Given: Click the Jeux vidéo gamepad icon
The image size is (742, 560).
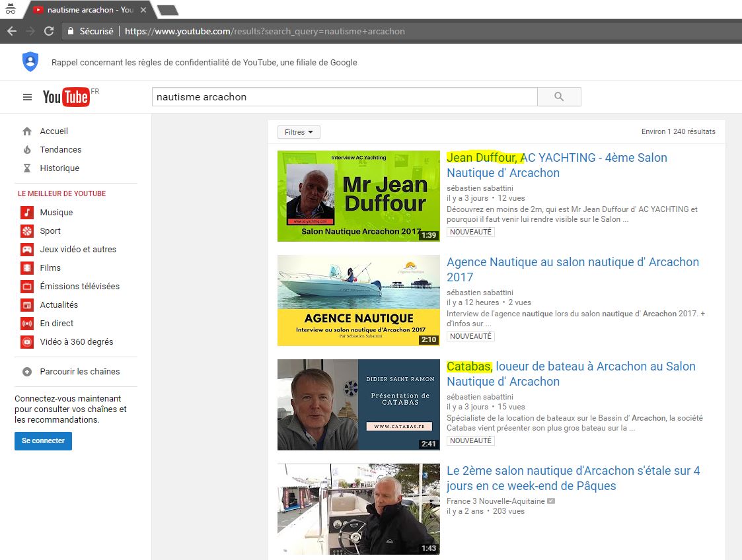Looking at the screenshot, I should pos(27,249).
